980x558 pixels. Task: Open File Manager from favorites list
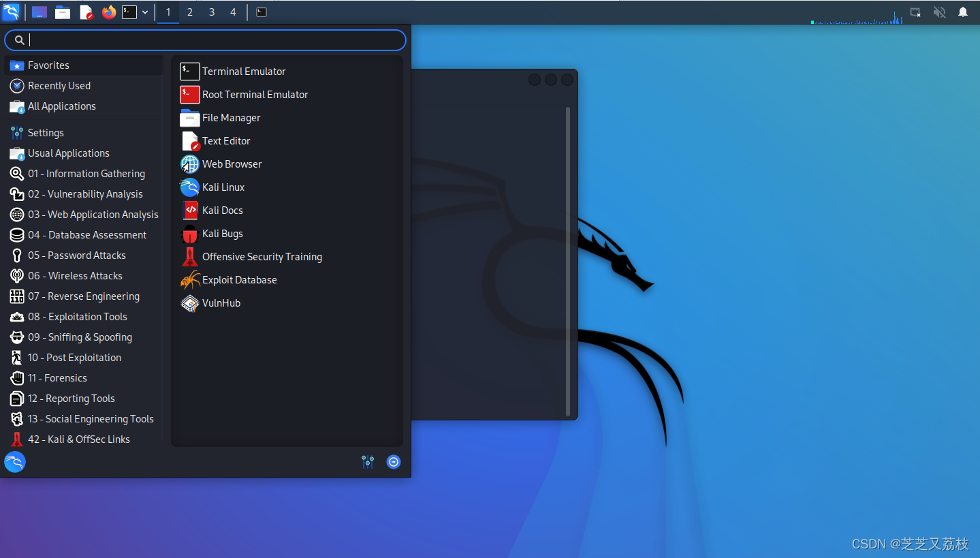[x=287, y=118]
